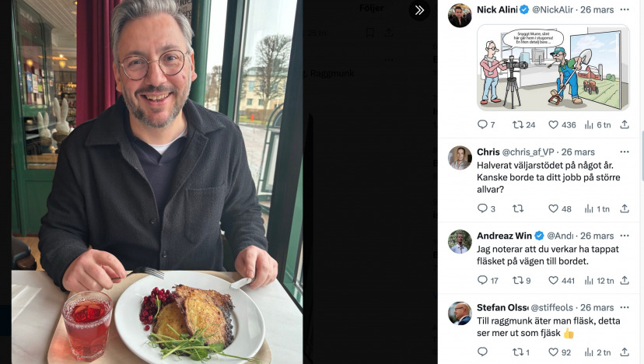This screenshot has width=644, height=364.
Task: Open the @chris_af_VP handle link
Action: (528, 152)
